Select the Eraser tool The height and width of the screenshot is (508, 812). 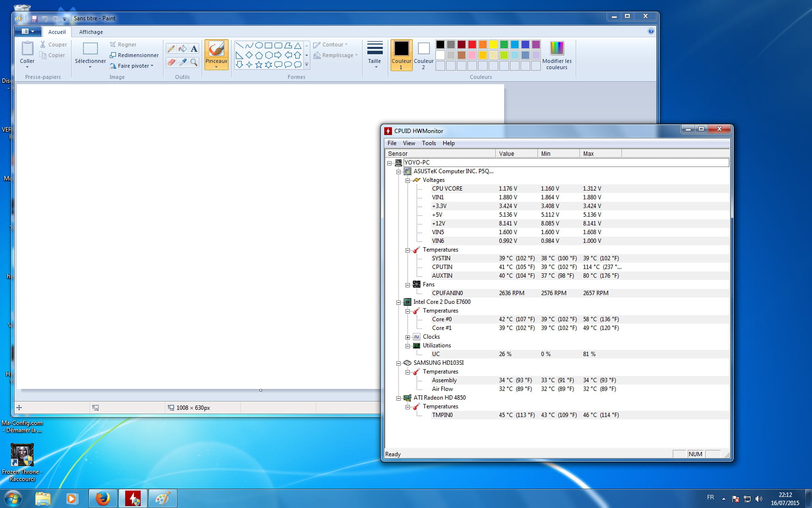171,62
